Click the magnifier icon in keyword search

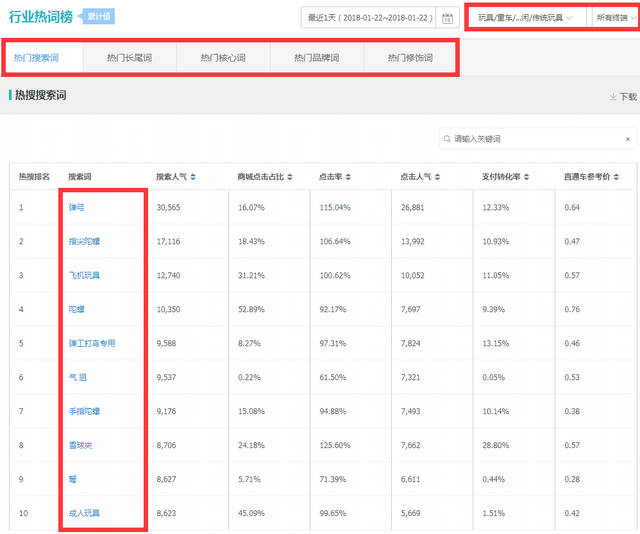(x=447, y=139)
